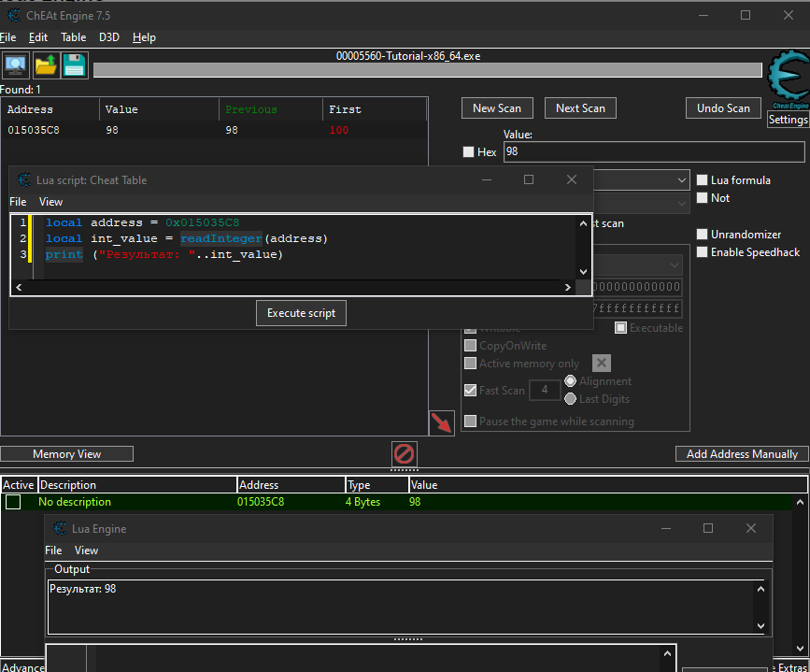Click the New Scan button

coord(497,108)
